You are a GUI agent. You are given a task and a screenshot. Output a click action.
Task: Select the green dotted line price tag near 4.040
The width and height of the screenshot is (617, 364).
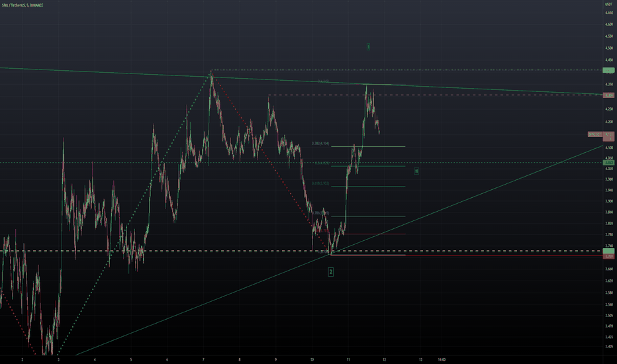pyautogui.click(x=609, y=163)
